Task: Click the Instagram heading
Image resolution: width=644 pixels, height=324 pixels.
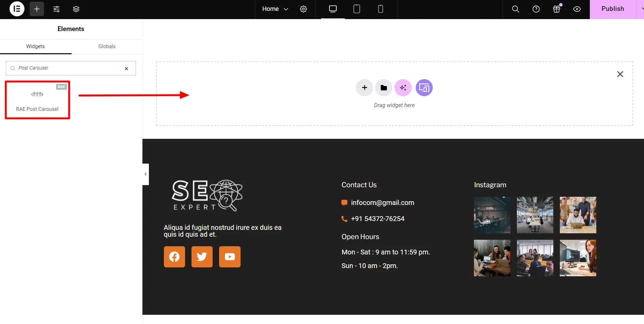Action: pos(490,185)
